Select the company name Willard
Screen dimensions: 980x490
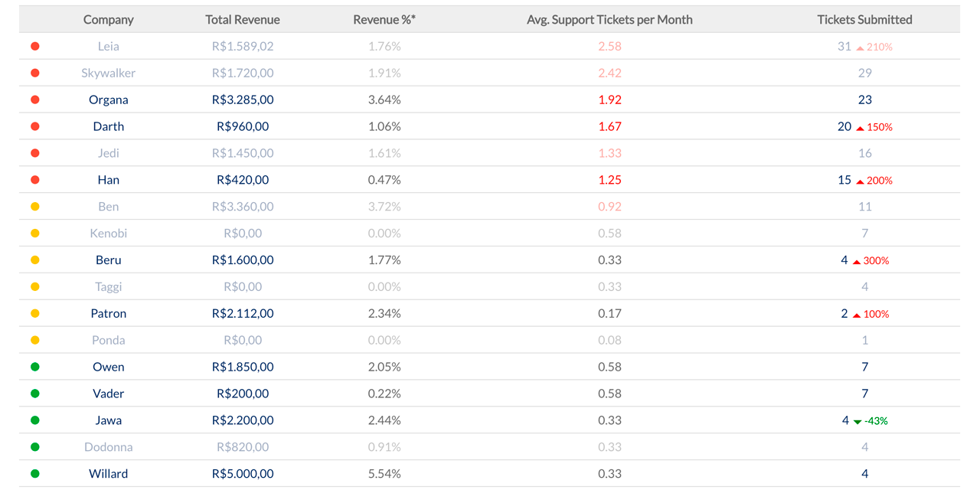coord(109,474)
